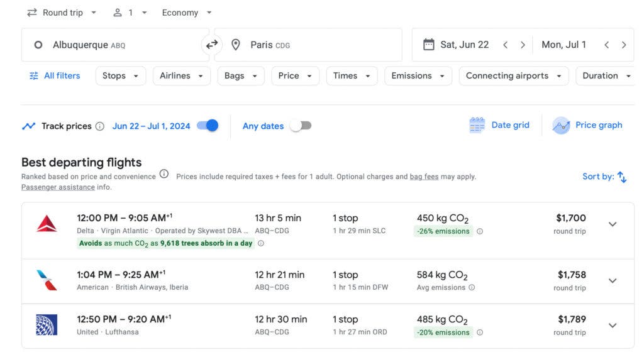
Task: Enable the Any dates toggle
Action: [x=300, y=126]
